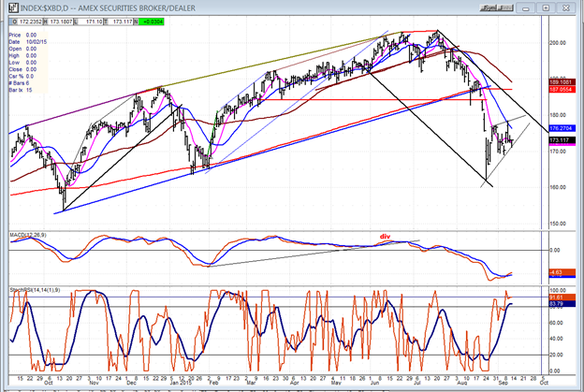Image resolution: width=584 pixels, height=392 pixels.
Task: Click the 83.79 StochRSI value tag
Action: 556,305
